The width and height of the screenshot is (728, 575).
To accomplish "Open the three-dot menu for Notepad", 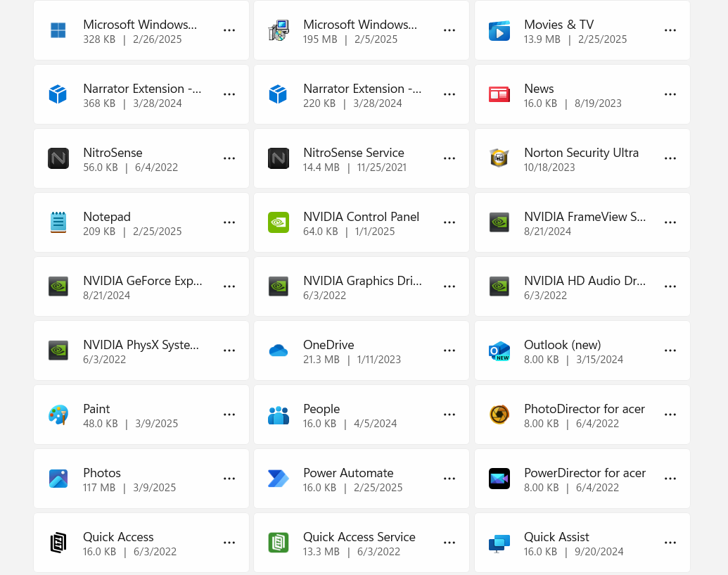I will tap(229, 222).
